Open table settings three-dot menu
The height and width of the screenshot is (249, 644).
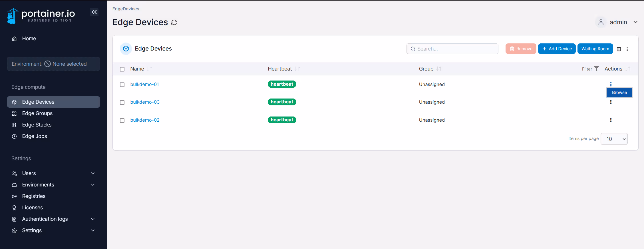point(627,49)
